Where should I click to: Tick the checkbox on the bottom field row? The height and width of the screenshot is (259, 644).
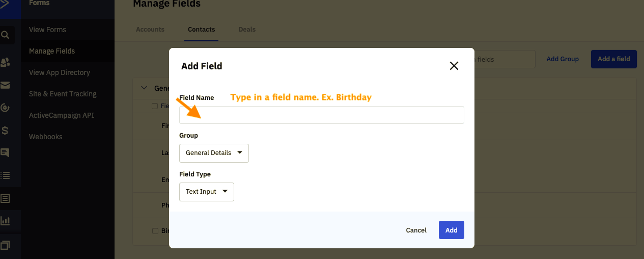(155, 231)
